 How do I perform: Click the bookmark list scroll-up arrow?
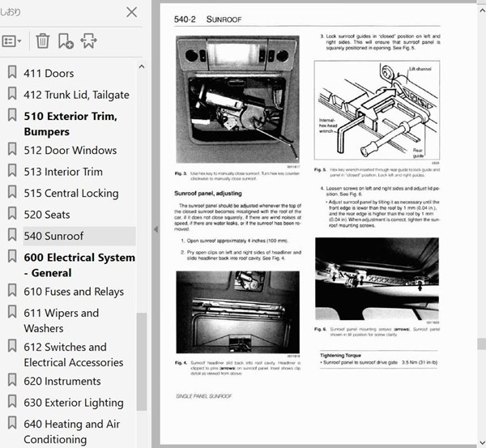click(x=142, y=66)
